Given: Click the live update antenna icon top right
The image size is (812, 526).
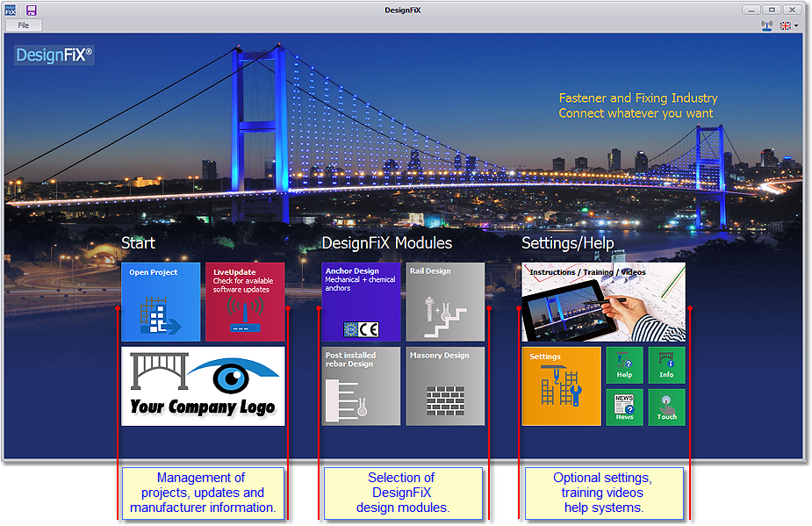Looking at the screenshot, I should (x=767, y=25).
